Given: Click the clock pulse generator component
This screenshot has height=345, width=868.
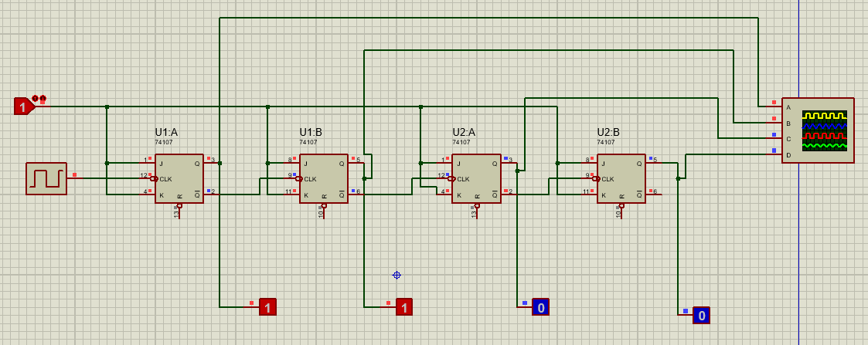Looking at the screenshot, I should [46, 178].
